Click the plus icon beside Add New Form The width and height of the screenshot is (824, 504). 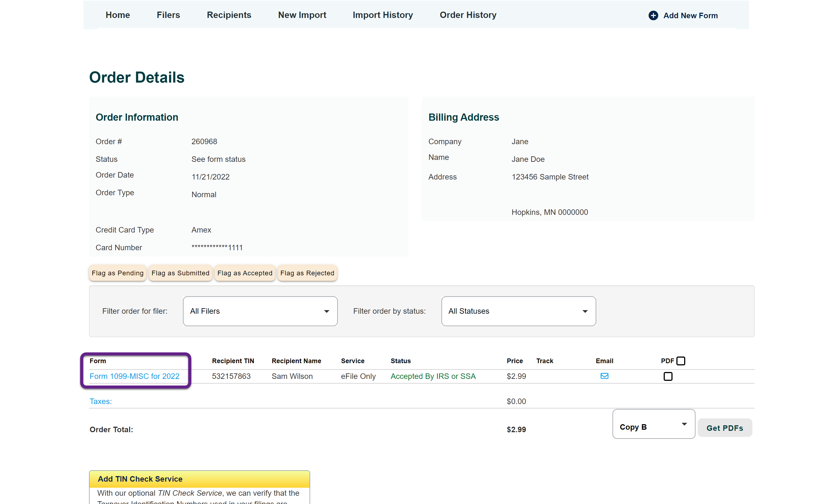tap(653, 15)
